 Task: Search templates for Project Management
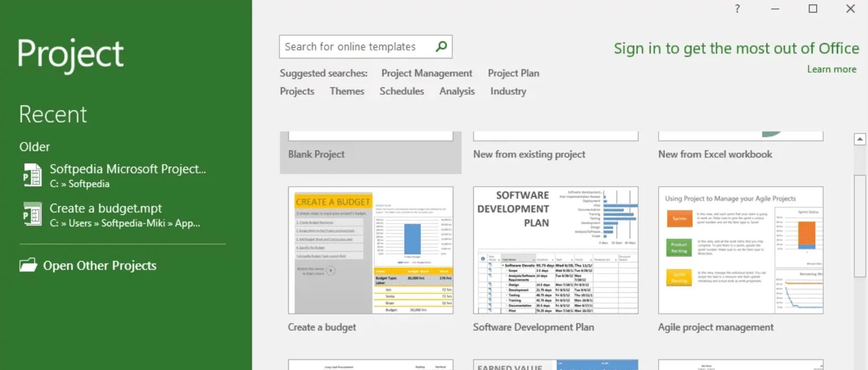426,73
